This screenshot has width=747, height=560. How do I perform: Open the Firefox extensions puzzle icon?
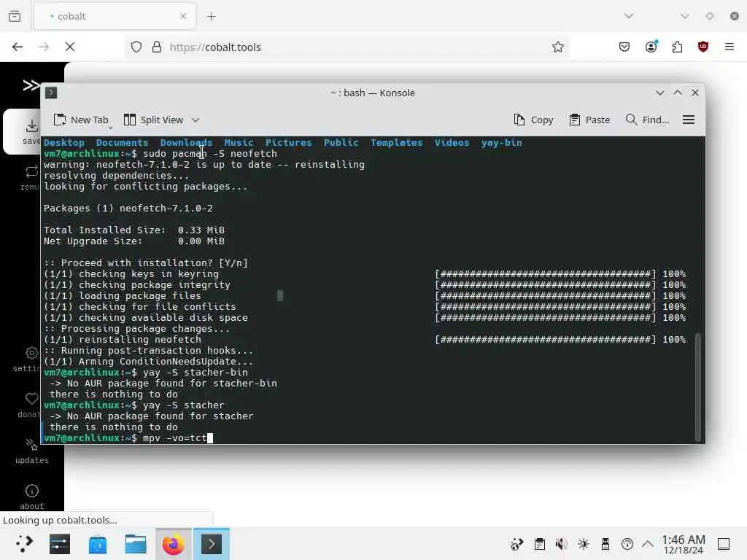pos(677,47)
